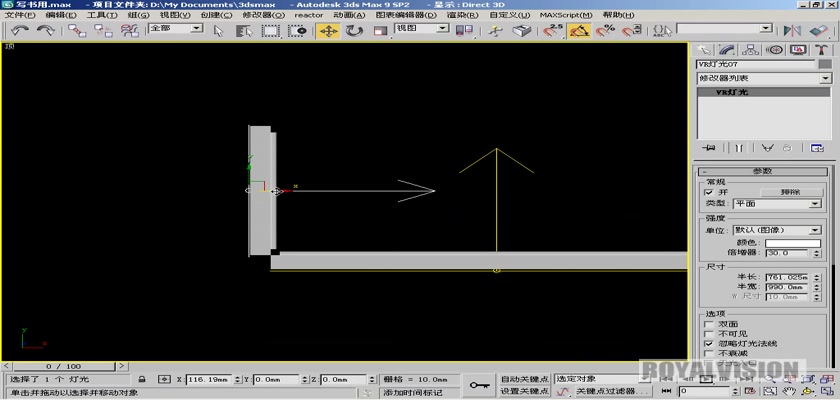Click the 自动关键点 Auto Key button
The width and height of the screenshot is (840, 400).
tap(524, 379)
